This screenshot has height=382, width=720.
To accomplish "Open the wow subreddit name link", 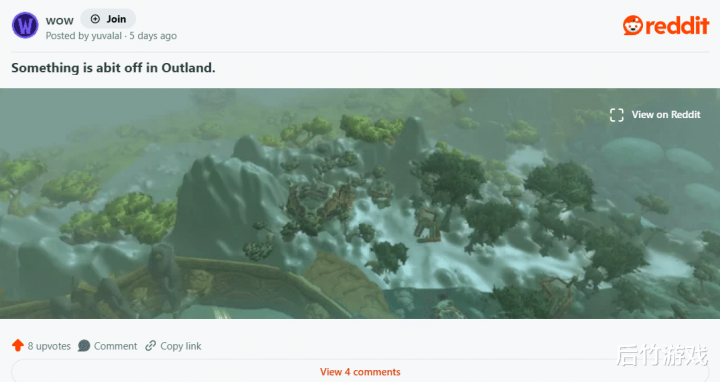I will pos(60,20).
